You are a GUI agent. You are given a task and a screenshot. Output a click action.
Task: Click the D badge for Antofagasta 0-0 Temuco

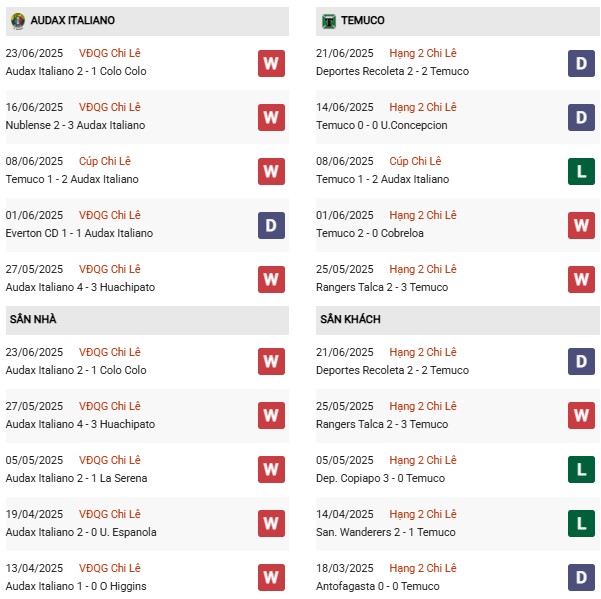point(581,577)
